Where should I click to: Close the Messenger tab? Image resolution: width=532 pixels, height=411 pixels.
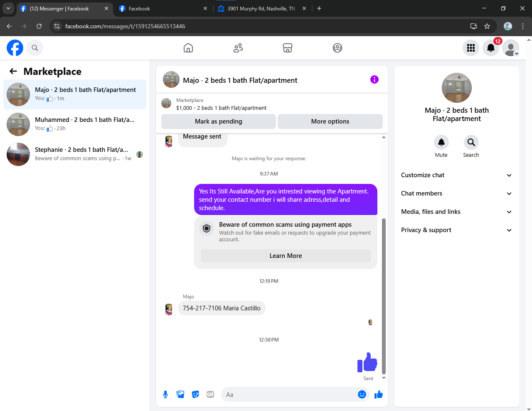(106, 8)
